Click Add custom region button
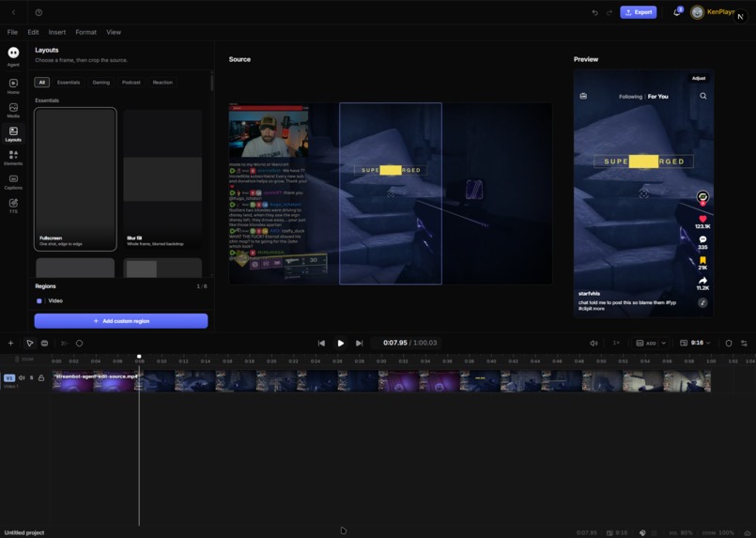Image resolution: width=756 pixels, height=538 pixels. (121, 321)
